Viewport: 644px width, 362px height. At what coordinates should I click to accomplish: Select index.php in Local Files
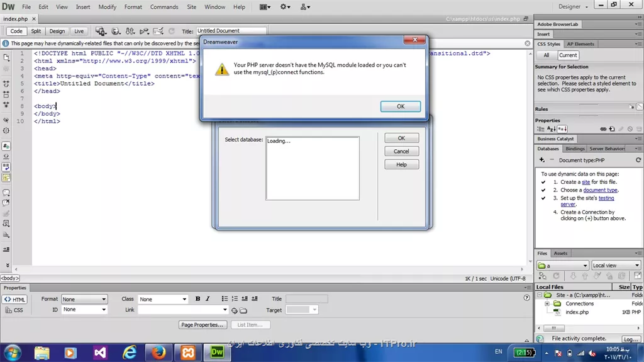(x=577, y=312)
